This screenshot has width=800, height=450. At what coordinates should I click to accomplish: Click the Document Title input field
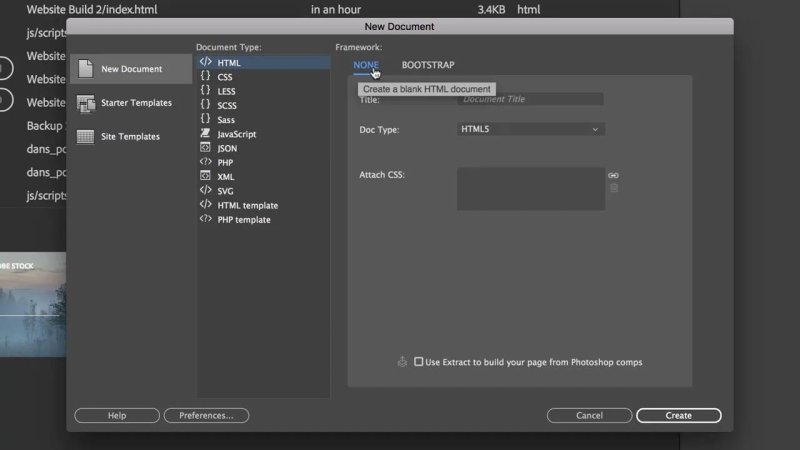(x=531, y=99)
